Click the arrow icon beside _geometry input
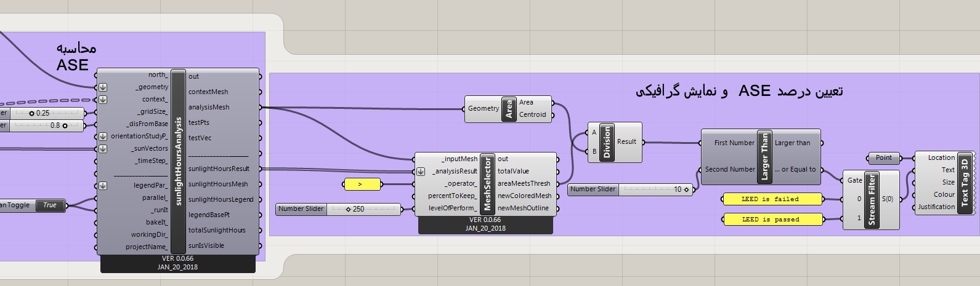980x286 pixels. (x=103, y=87)
